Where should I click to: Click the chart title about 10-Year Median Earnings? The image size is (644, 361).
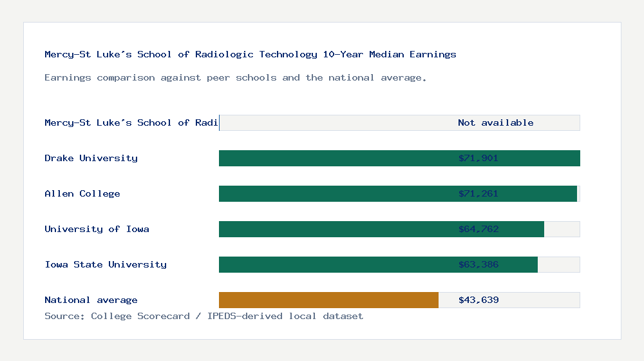tap(250, 54)
